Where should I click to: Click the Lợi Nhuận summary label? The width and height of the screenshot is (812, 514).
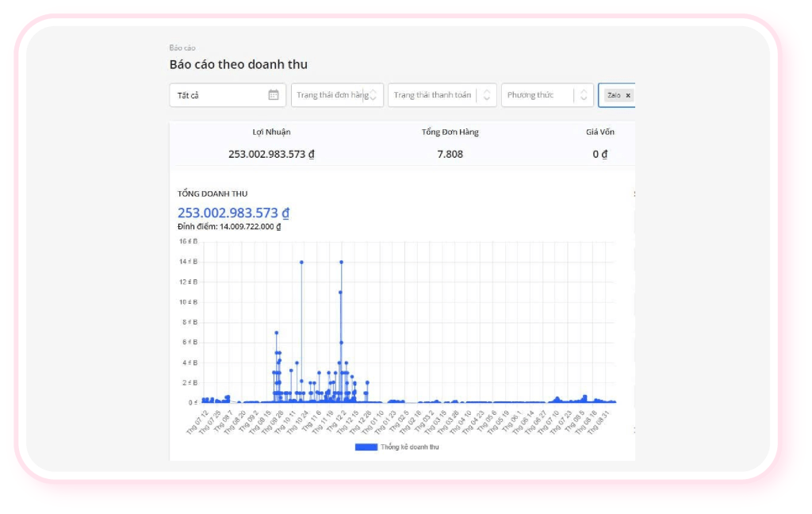271,132
